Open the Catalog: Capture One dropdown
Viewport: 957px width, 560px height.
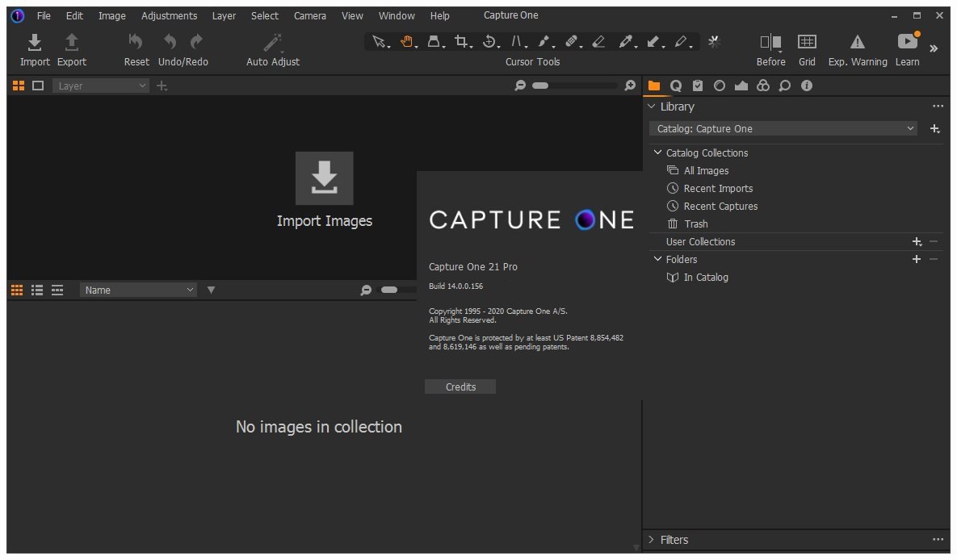(783, 128)
